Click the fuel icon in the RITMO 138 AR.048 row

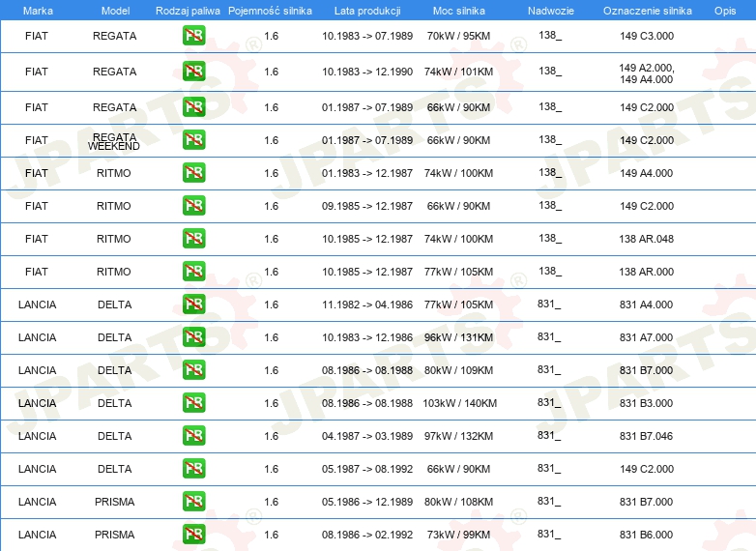point(193,239)
